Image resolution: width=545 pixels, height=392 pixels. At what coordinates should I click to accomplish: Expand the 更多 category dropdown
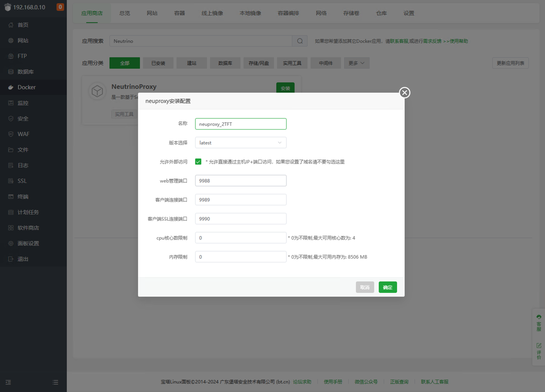click(x=356, y=63)
